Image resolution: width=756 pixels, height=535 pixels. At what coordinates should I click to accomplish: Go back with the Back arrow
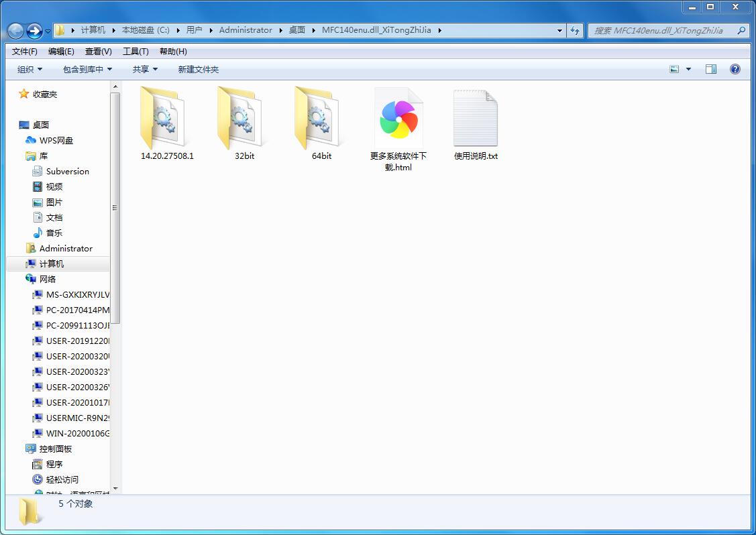click(15, 31)
